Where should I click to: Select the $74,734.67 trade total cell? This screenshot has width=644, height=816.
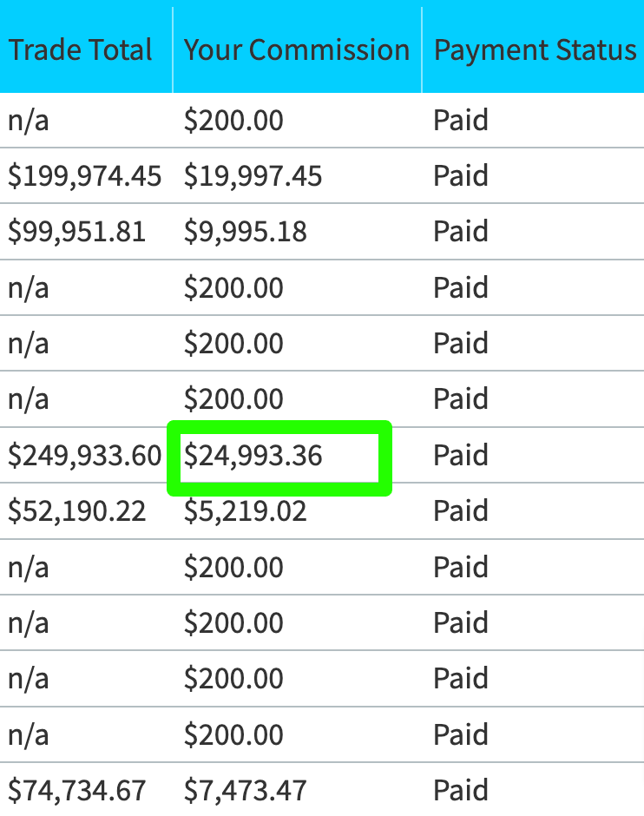[76, 791]
